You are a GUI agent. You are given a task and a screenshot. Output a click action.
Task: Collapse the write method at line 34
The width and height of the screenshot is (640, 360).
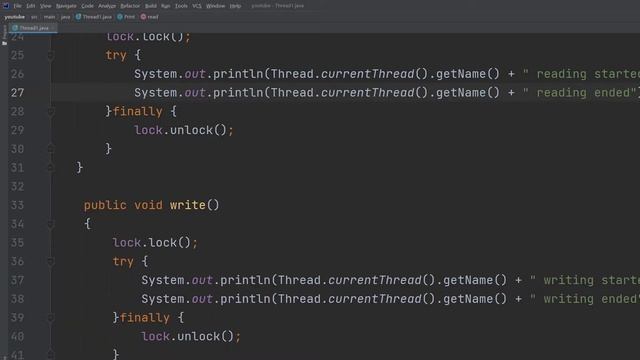click(51, 224)
